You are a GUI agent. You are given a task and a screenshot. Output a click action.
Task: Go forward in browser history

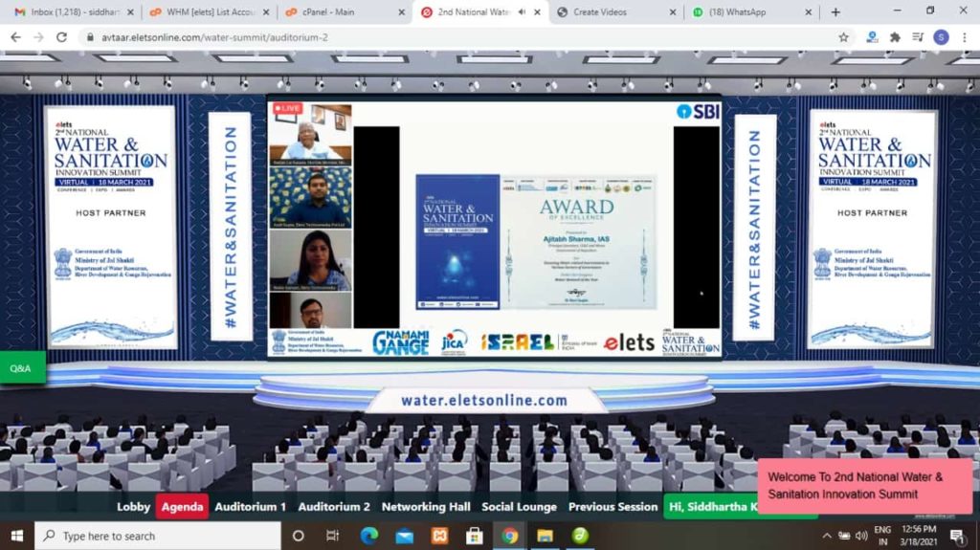(38, 37)
